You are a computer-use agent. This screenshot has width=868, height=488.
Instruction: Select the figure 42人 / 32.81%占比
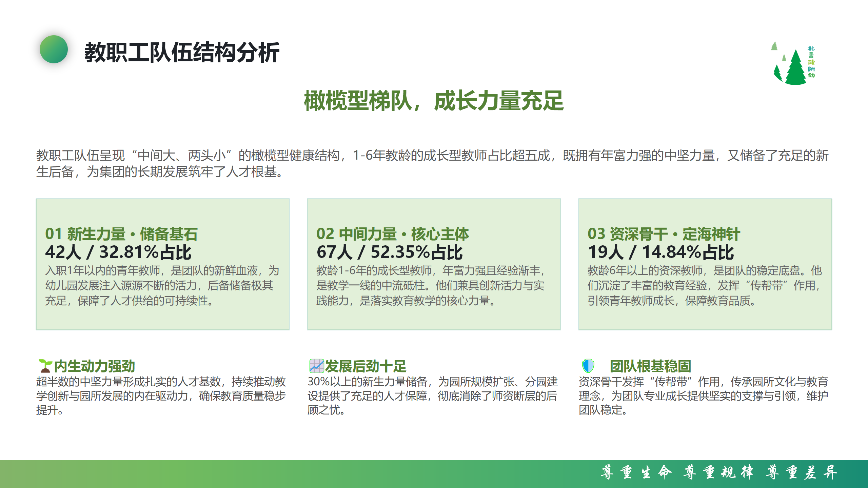[118, 252]
